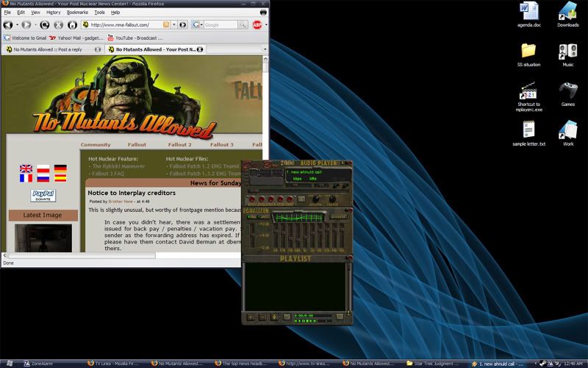Image resolution: width=588 pixels, height=368 pixels.
Task: Open the Latest Image thumbnail
Action: click(43, 238)
